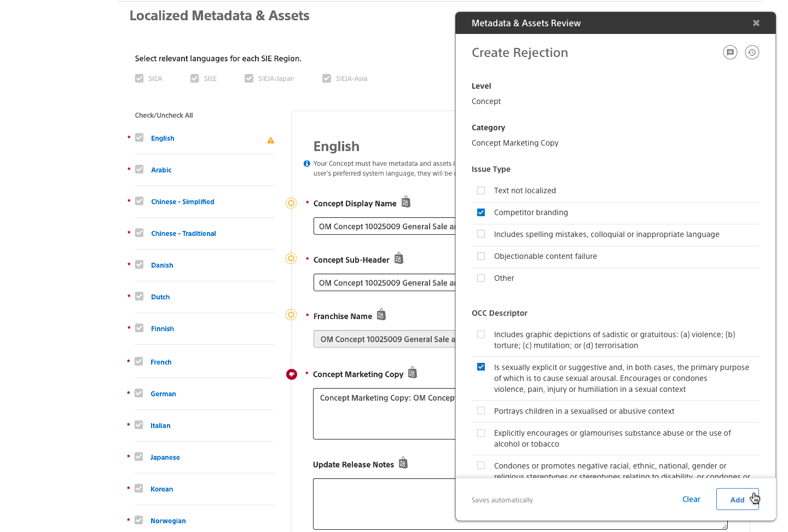Click the translation icon after Franchise Name
This screenshot has height=532, width=788.
[x=381, y=315]
